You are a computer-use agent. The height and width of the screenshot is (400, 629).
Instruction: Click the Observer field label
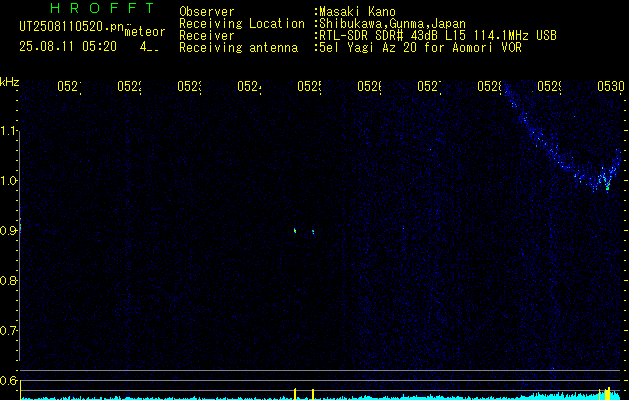coord(207,12)
